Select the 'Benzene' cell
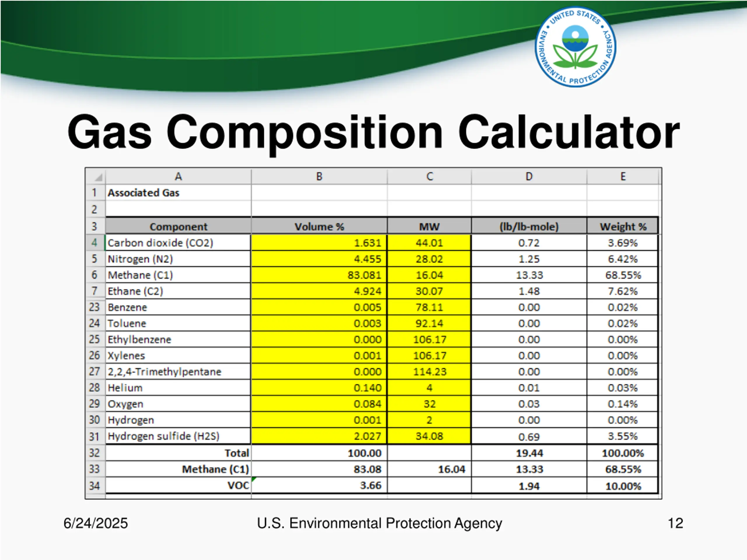Viewport: 747px width, 560px height. [x=178, y=307]
